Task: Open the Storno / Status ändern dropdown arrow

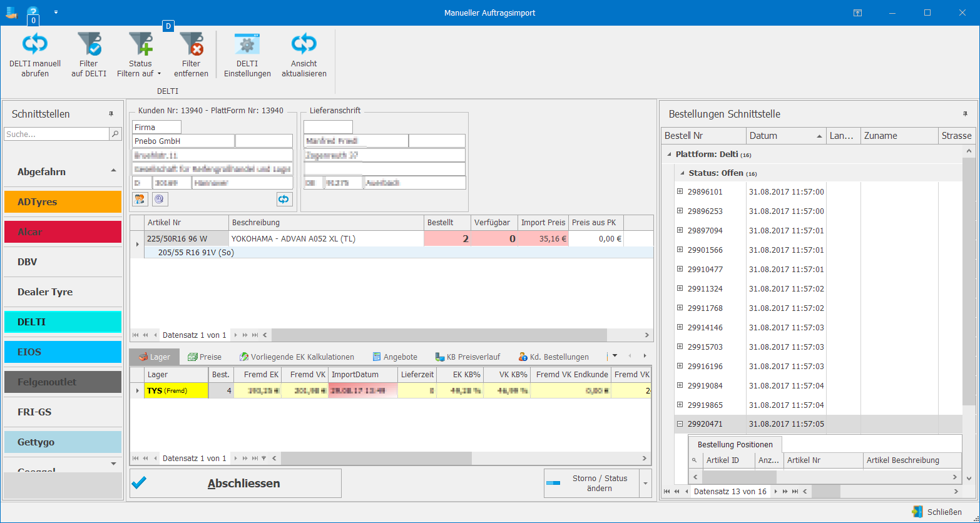Action: pos(645,484)
